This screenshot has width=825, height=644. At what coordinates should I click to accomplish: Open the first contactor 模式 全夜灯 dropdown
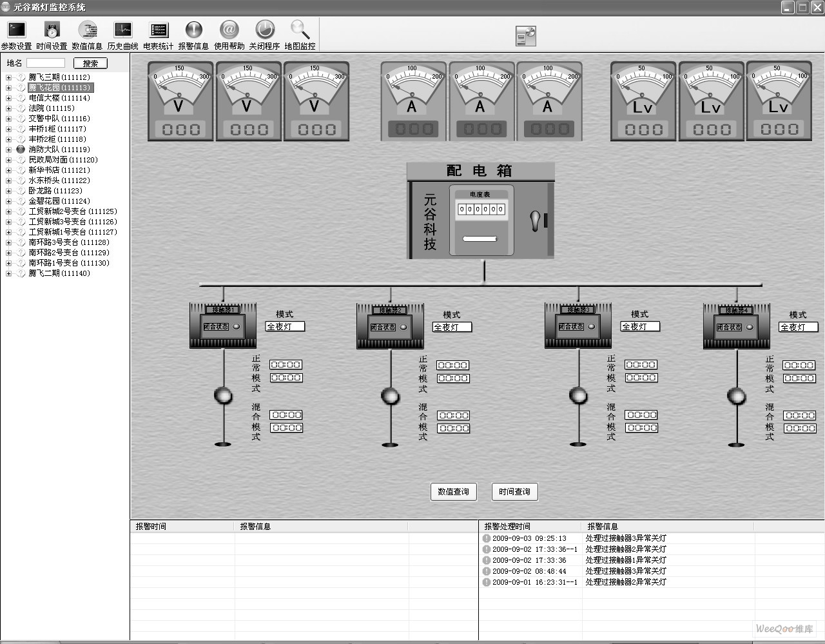pos(284,327)
